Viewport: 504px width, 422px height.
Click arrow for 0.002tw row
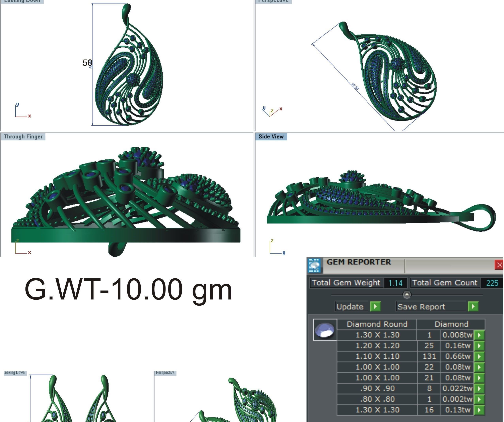(479, 399)
